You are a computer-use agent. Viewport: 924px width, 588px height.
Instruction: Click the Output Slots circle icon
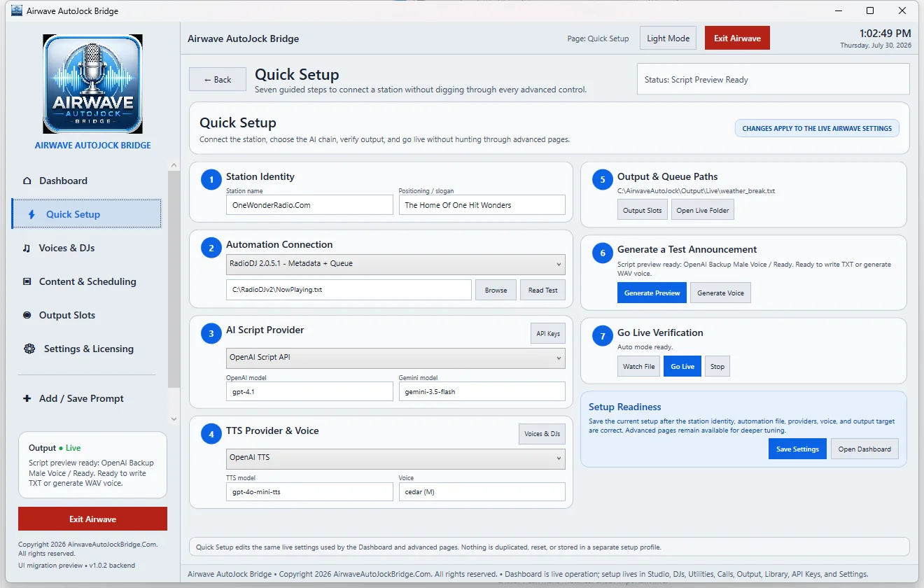pos(27,315)
